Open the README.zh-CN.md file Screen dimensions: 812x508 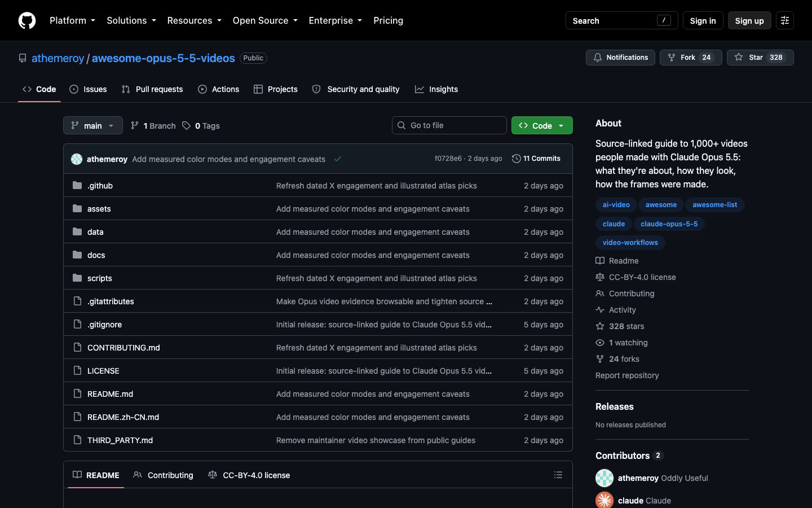(x=123, y=417)
